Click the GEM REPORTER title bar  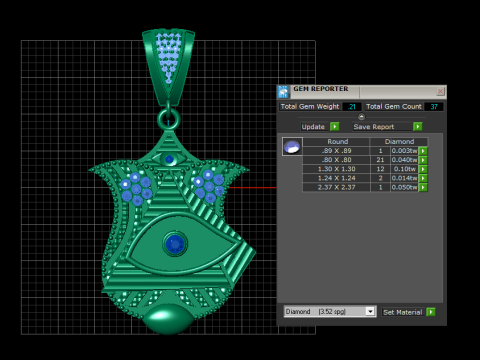(x=362, y=91)
